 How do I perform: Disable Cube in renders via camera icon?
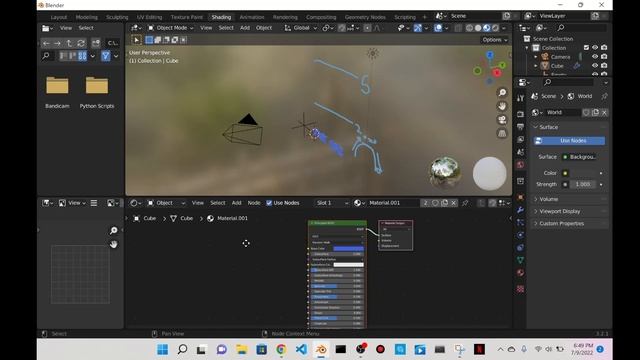(x=604, y=66)
